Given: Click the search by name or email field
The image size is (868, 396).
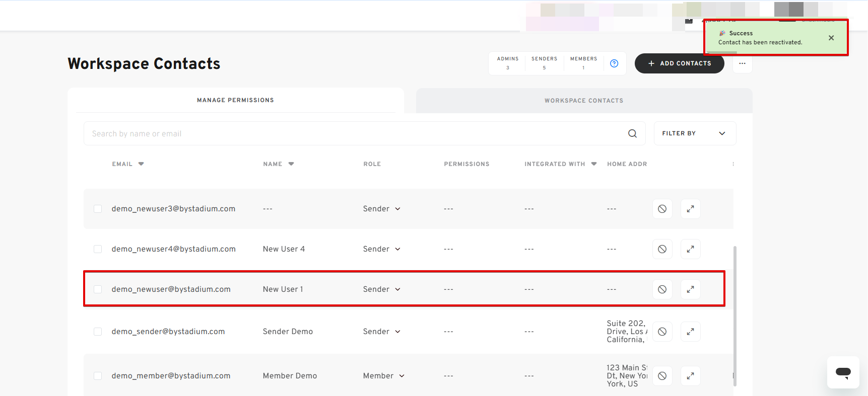Looking at the screenshot, I should tap(353, 133).
